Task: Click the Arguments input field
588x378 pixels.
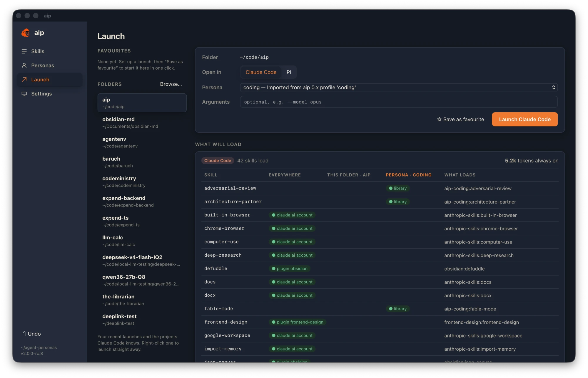Action: [x=399, y=102]
